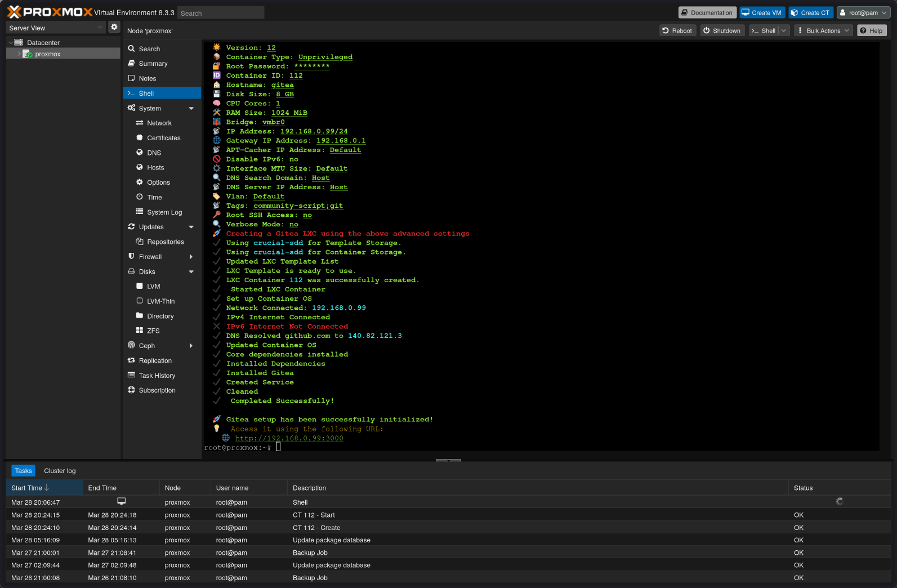Select the CT 112 - Start task row

point(448,515)
